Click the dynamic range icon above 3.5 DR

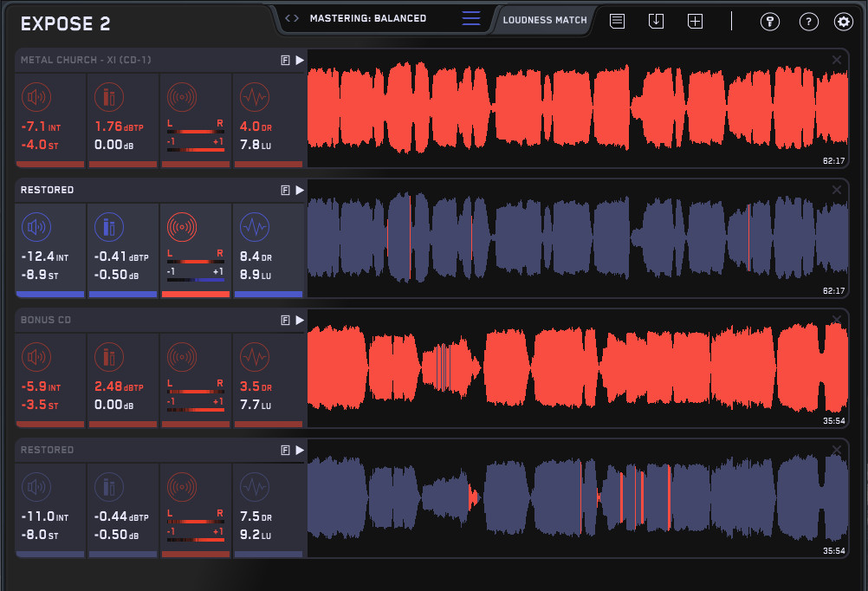coord(255,357)
